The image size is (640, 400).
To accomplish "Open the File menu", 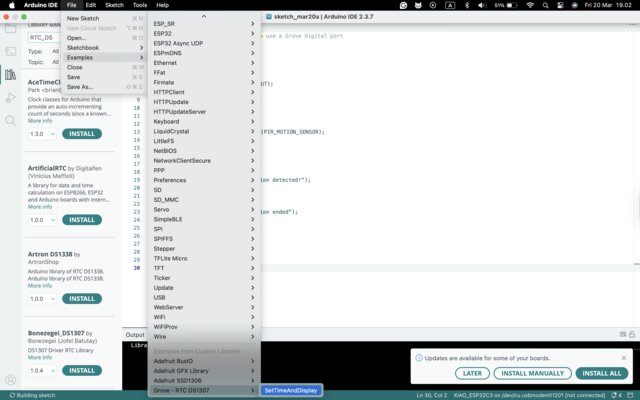I will (71, 5).
